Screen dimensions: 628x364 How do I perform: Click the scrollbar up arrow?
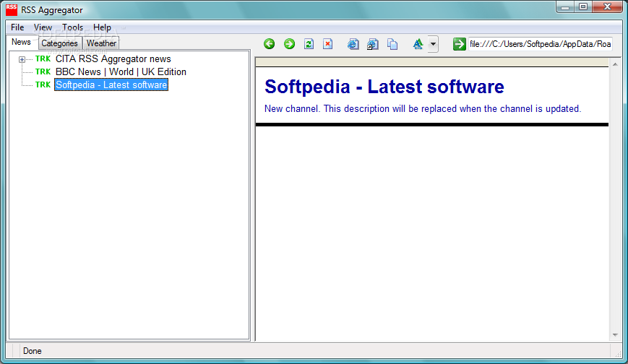coord(615,64)
